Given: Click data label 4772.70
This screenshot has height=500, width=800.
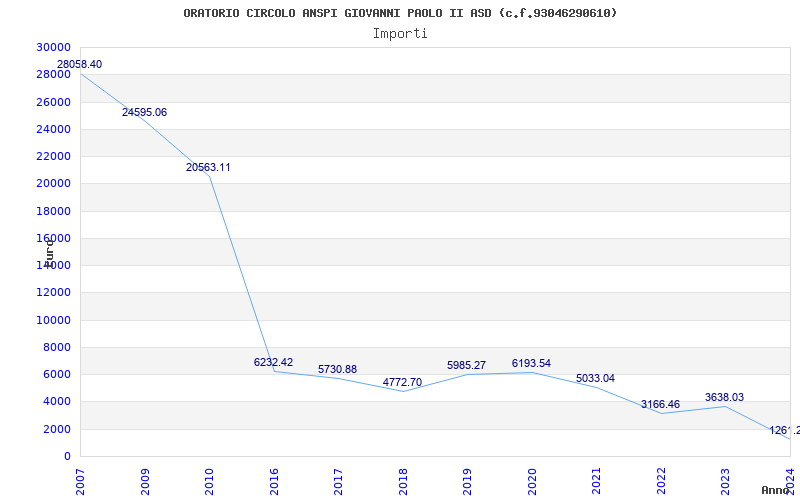Looking at the screenshot, I should (402, 382).
